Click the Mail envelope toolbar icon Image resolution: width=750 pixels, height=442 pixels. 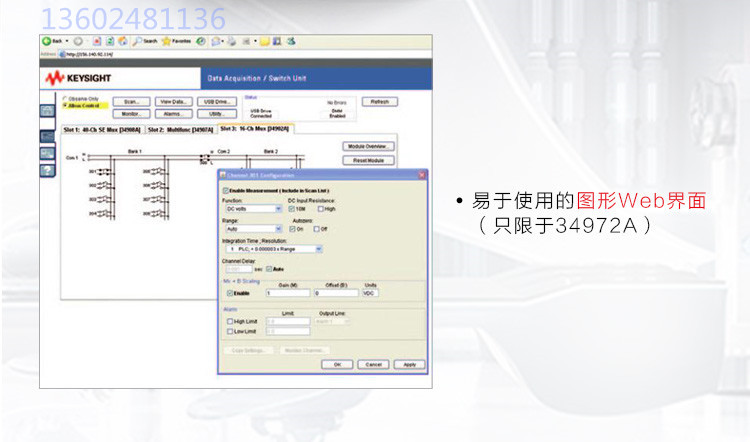click(216, 41)
